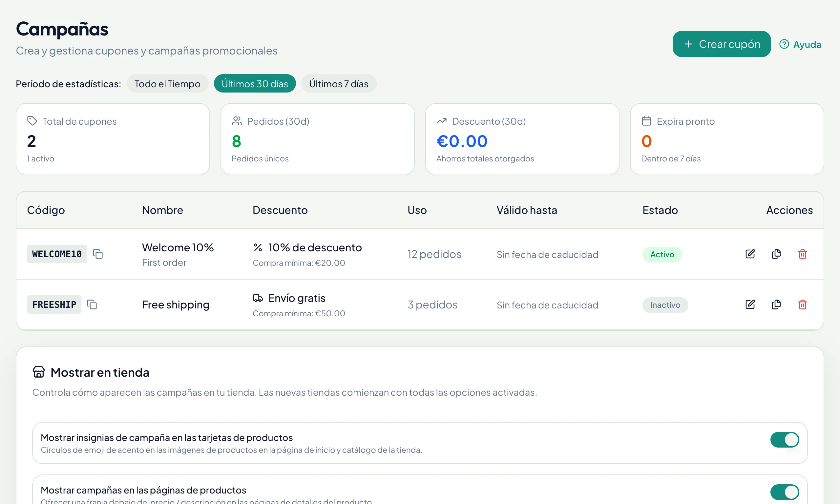Click the WELCOME10 code badge
Image resolution: width=840 pixels, height=504 pixels.
[x=57, y=254]
